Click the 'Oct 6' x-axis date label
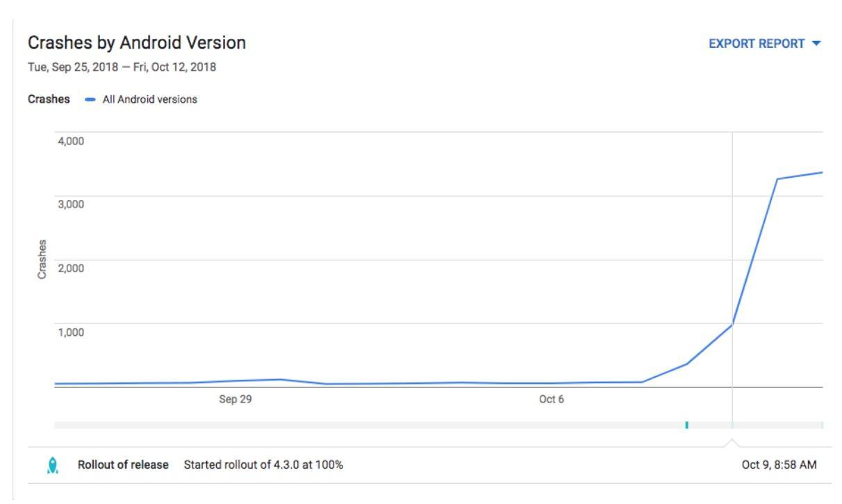This screenshot has height=504, width=842. [551, 399]
